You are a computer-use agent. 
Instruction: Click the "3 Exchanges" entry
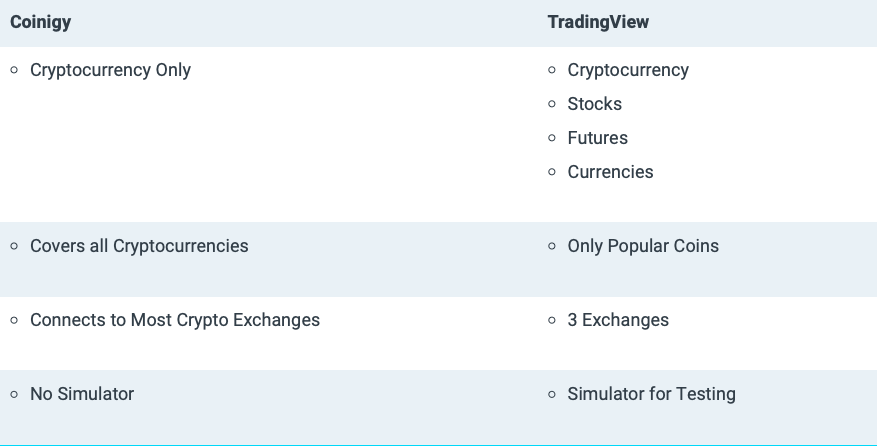click(618, 320)
